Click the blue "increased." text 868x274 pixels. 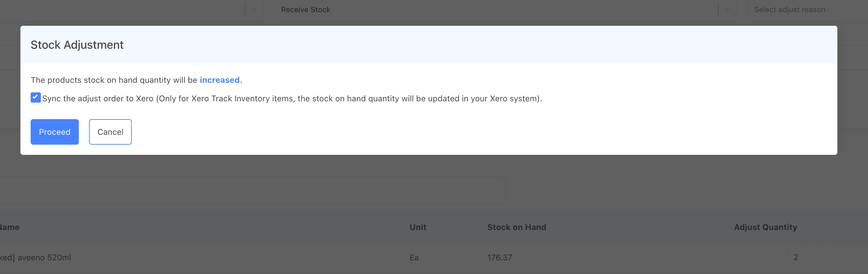pos(221,80)
